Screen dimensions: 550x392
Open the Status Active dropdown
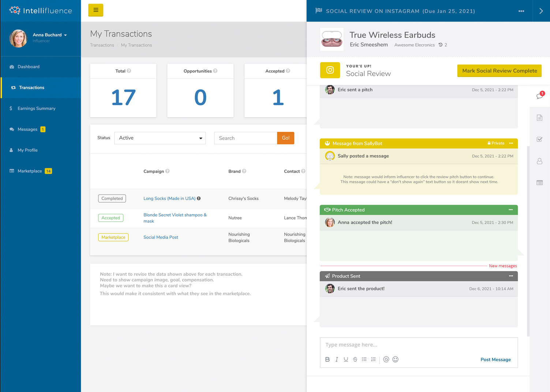160,138
